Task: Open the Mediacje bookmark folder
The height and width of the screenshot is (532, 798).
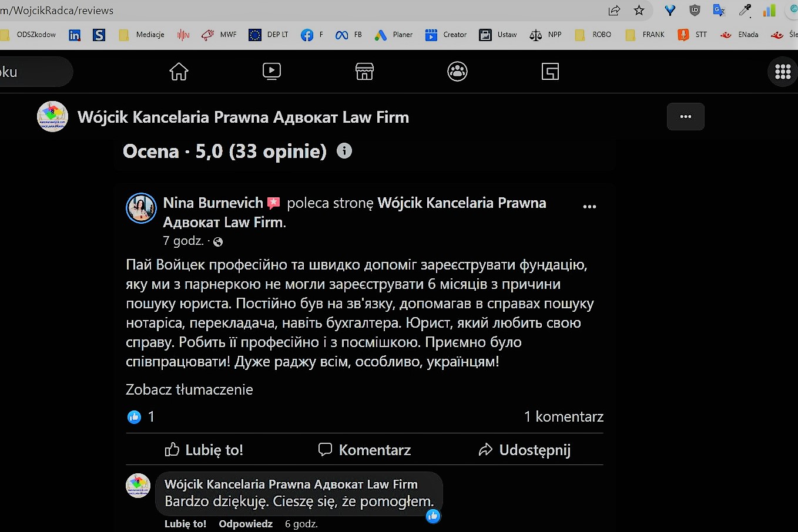Action: pyautogui.click(x=142, y=35)
